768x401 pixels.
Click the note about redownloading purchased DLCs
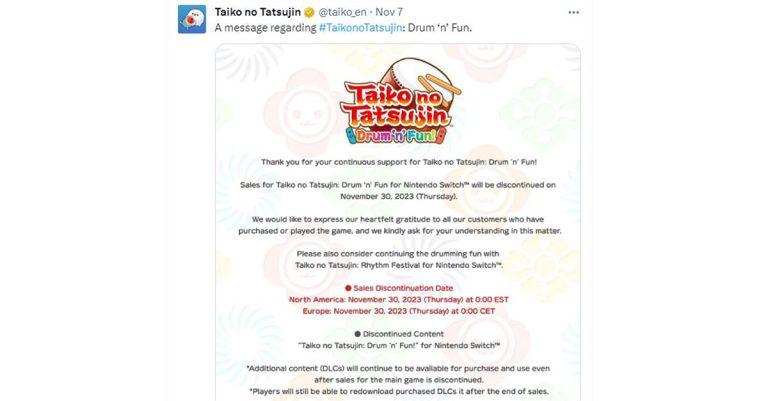click(399, 392)
